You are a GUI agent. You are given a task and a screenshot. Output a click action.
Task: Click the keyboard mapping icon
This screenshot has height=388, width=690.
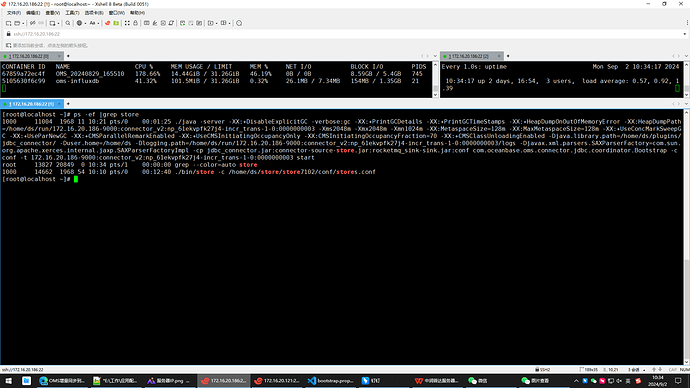(147, 23)
